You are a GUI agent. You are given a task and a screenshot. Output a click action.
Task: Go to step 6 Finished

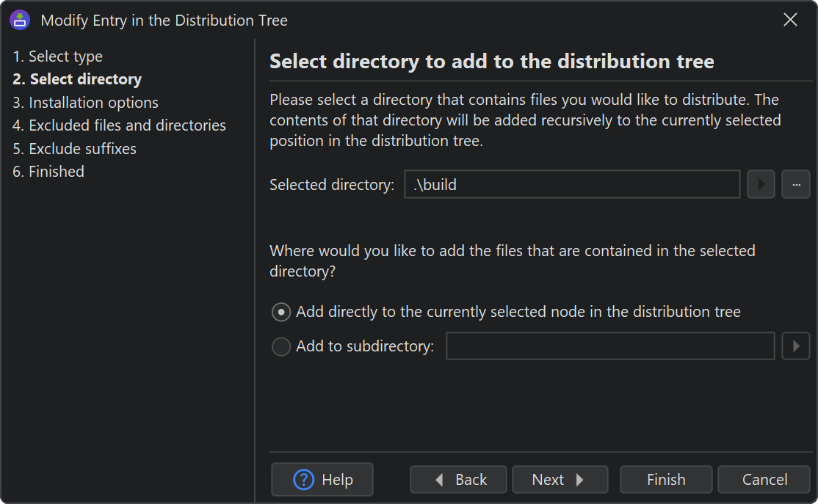click(48, 172)
